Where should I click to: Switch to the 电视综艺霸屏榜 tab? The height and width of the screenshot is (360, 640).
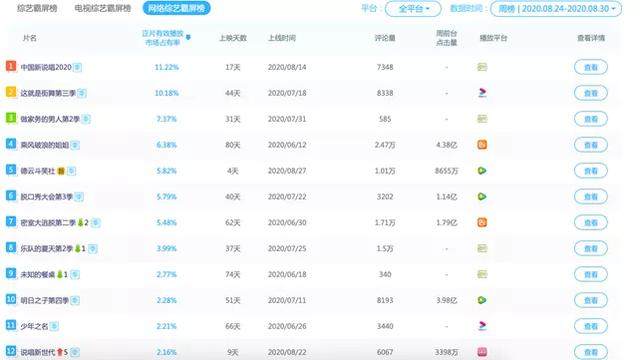point(102,8)
